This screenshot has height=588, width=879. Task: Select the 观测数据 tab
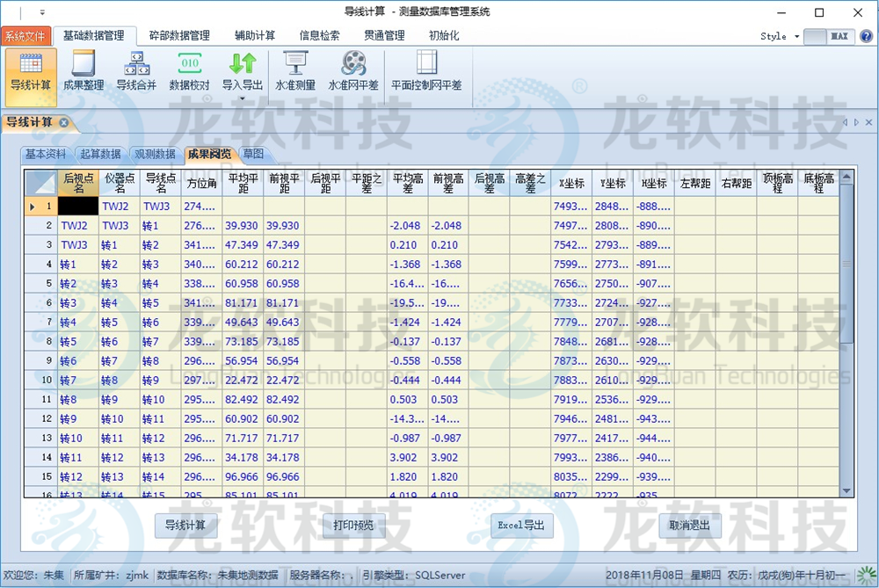155,153
